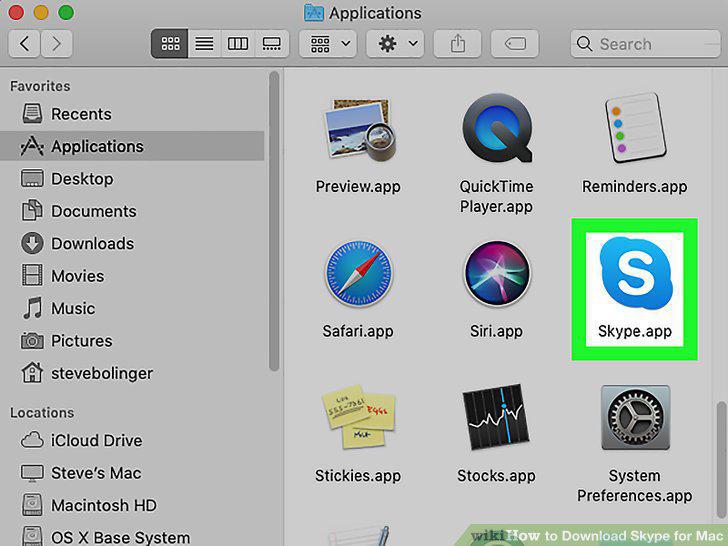This screenshot has width=728, height=546.
Task: Open System Preferences.app gear icon
Action: click(x=635, y=417)
